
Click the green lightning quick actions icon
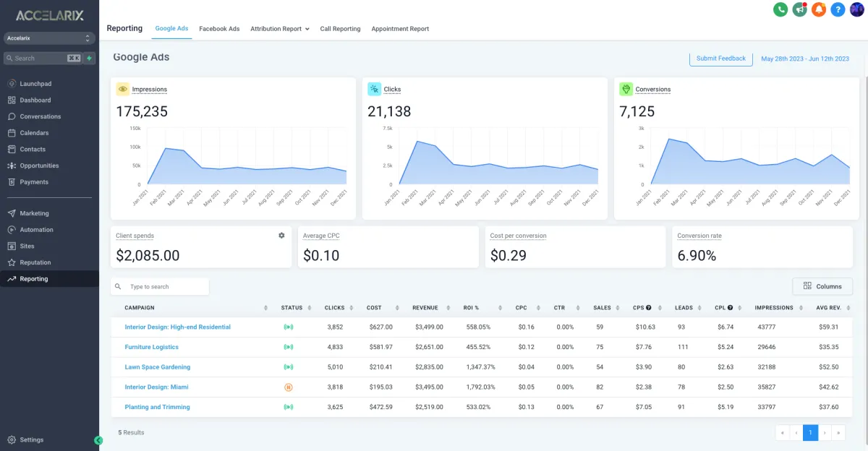tap(89, 58)
